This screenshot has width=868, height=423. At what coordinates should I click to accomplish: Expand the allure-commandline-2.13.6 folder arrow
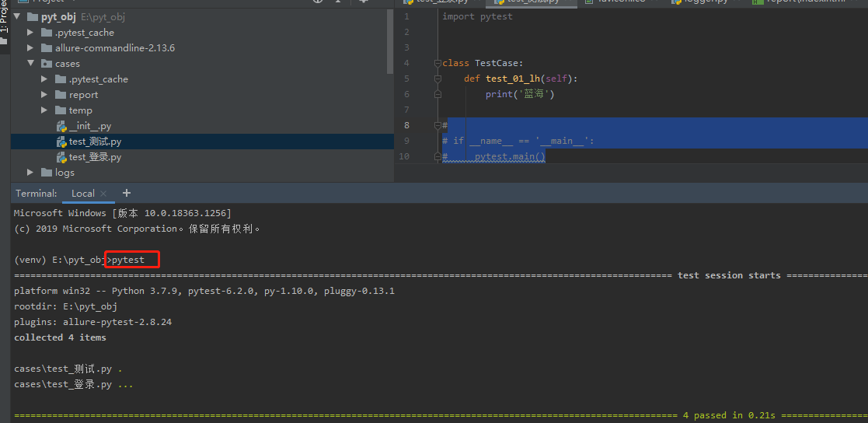click(30, 47)
